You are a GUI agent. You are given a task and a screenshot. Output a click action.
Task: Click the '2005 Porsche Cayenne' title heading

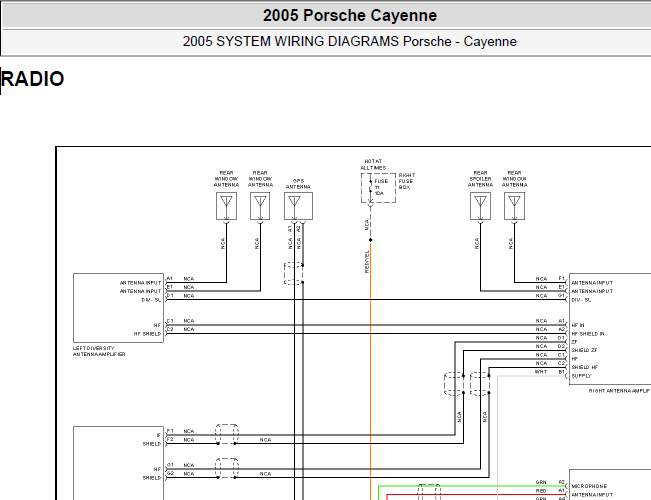(350, 16)
